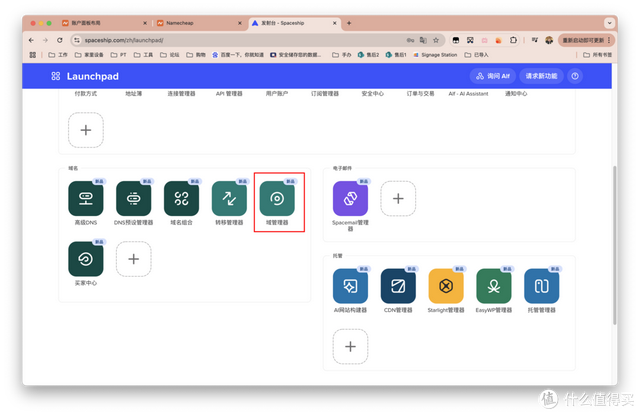Open the 工具 bookmarks folder
This screenshot has width=640, height=415.
point(143,55)
